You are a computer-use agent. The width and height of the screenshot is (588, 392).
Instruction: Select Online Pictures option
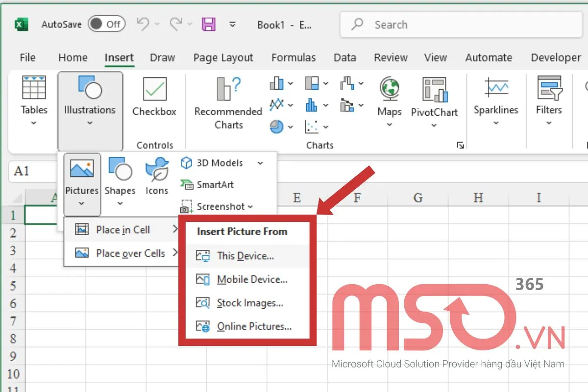253,326
